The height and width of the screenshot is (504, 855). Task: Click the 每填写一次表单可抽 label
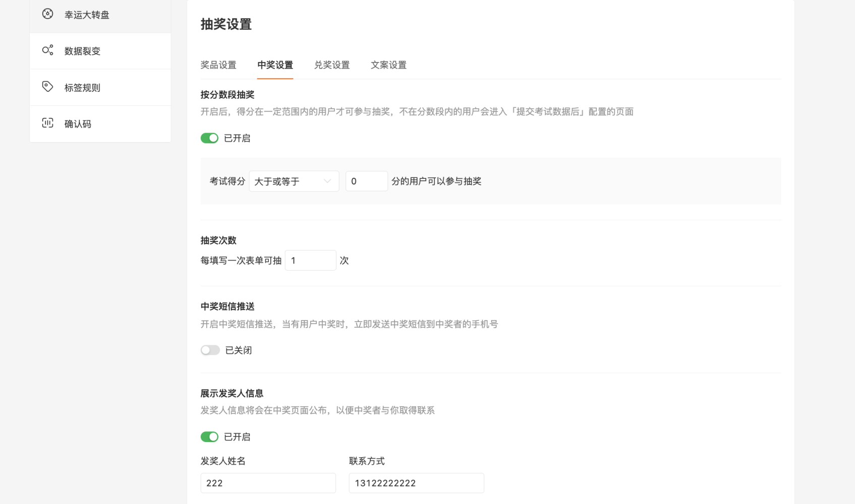tap(241, 261)
